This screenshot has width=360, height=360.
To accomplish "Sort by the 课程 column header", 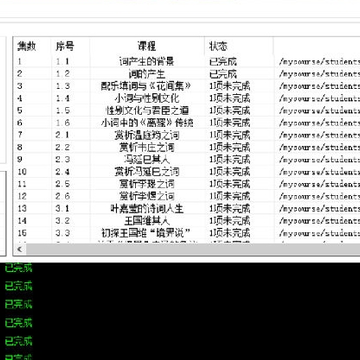I will (147, 46).
